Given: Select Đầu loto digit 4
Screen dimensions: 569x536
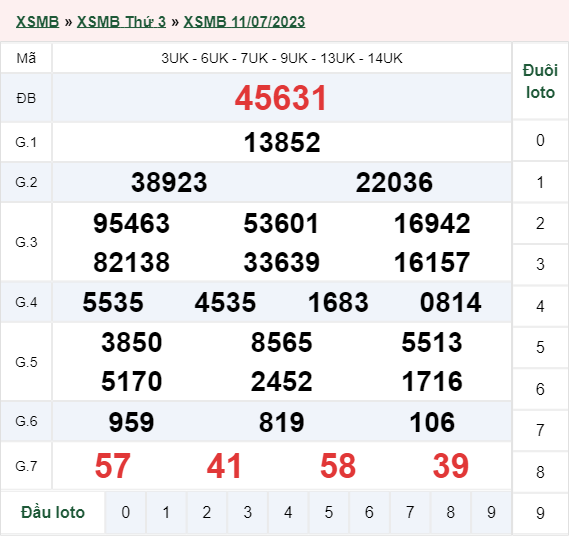Looking at the screenshot, I should (288, 512).
